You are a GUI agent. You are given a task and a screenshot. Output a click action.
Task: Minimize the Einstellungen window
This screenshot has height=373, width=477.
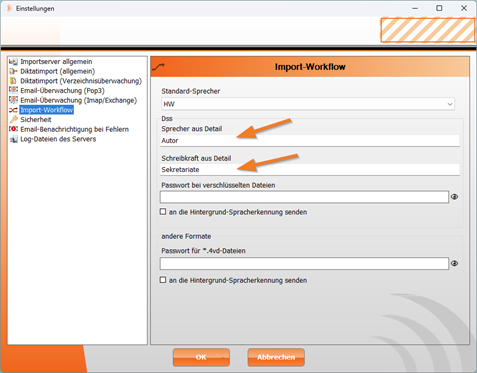click(415, 8)
